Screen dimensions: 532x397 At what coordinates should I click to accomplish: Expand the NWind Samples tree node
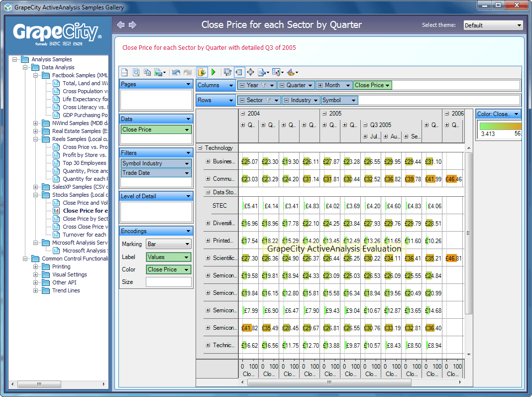(36, 123)
